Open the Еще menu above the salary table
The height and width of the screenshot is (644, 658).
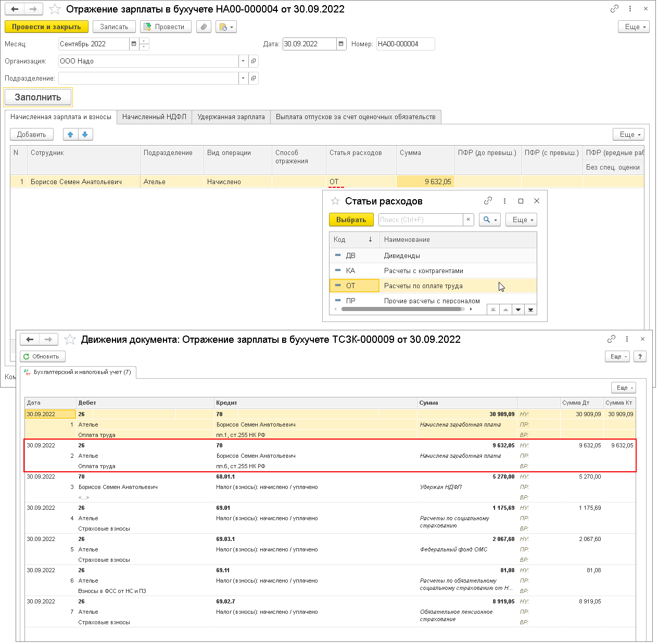click(628, 134)
